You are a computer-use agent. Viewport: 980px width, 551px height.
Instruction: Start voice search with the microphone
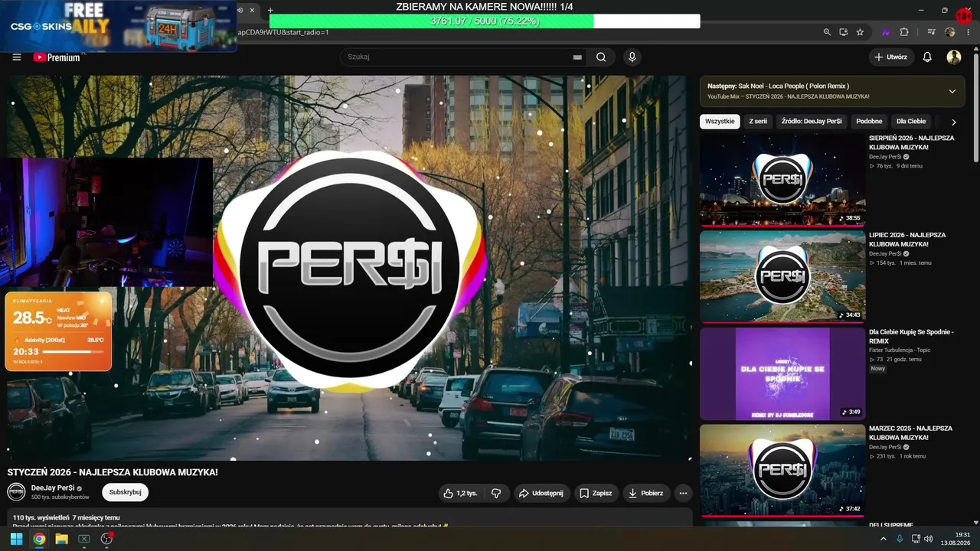(632, 57)
